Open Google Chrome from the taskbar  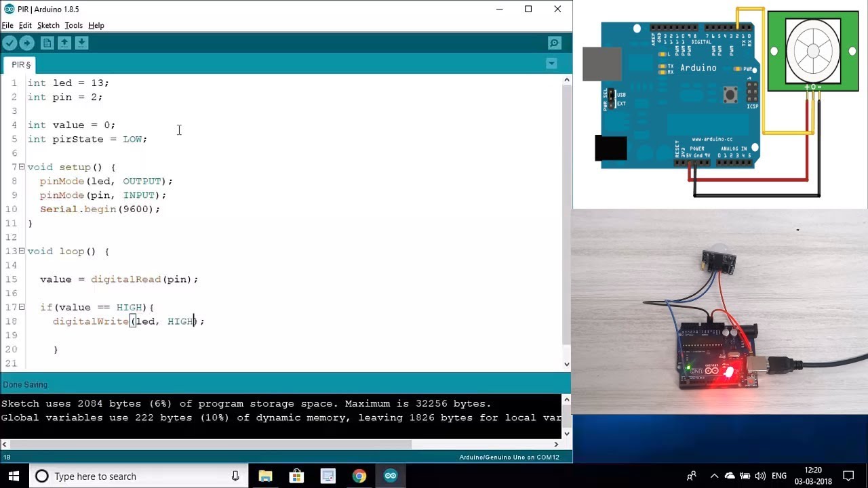359,476
